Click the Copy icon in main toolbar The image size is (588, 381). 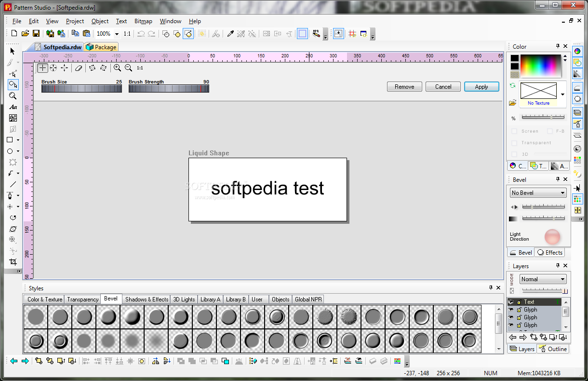click(75, 34)
